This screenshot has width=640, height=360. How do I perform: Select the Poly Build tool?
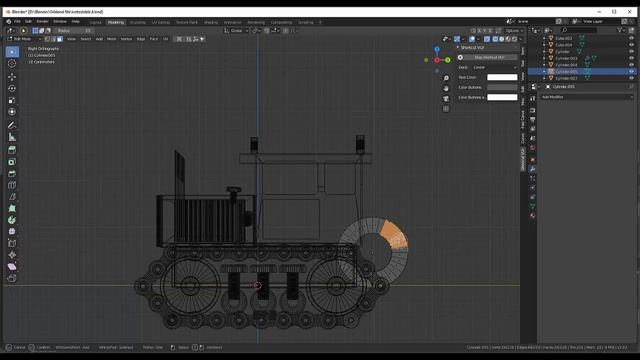click(12, 209)
